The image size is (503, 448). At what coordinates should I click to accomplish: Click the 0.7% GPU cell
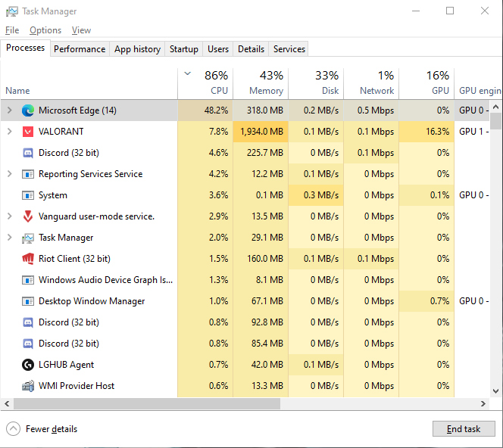tap(426, 301)
